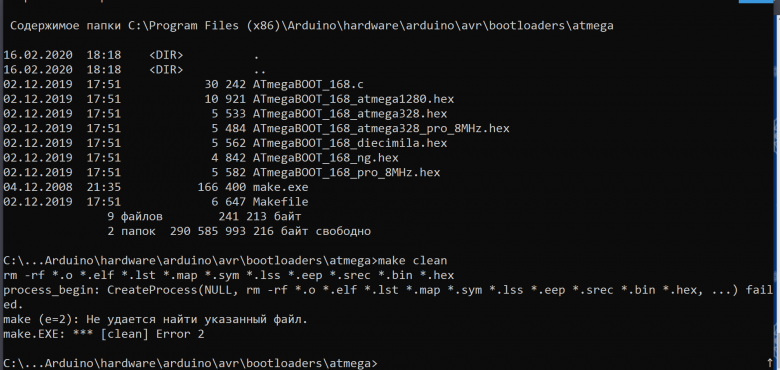Click the ATmegaBOOT_168_atmega328.hex file name
Viewport: 780px width, 370px height.
350,114
